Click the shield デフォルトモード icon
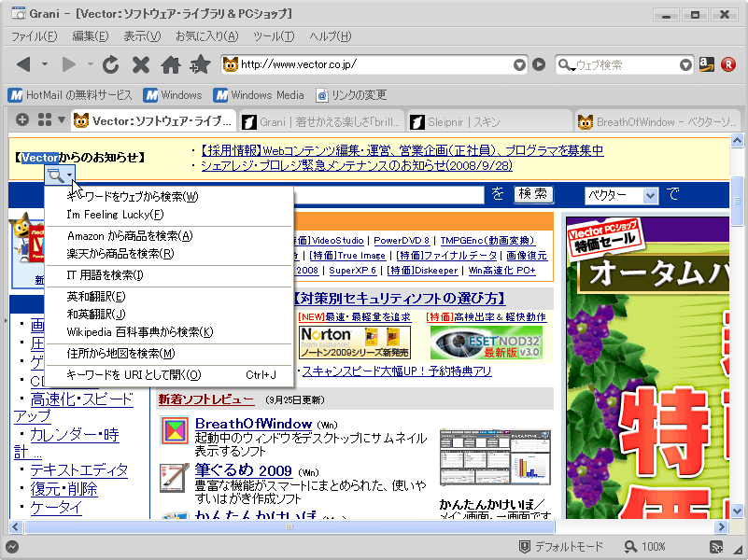Screen dimensions: 748x560 (x=525, y=547)
